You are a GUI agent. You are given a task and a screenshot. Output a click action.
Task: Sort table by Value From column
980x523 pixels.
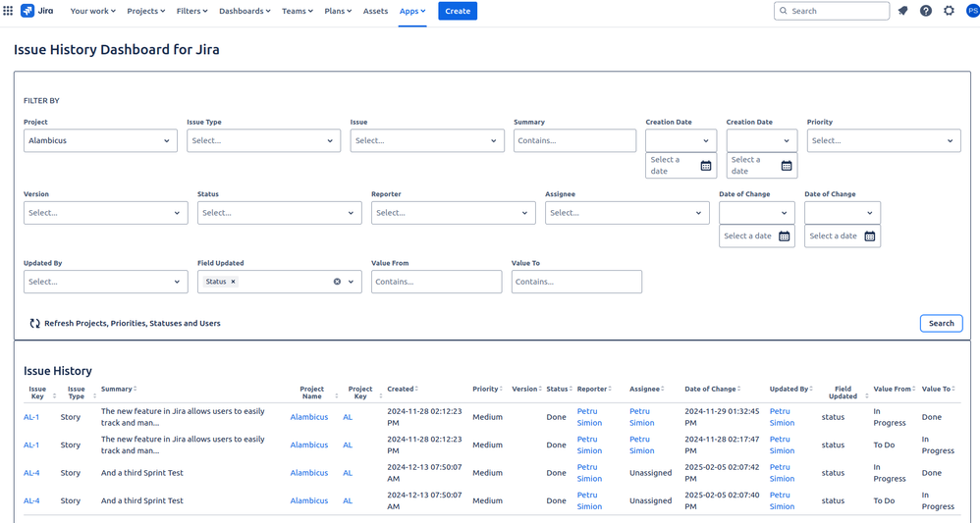(914, 389)
